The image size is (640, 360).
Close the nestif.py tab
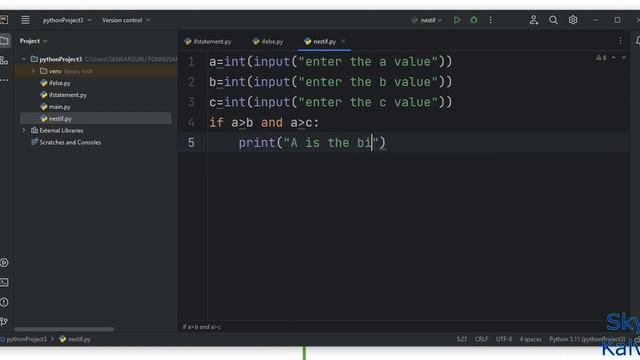pyautogui.click(x=343, y=41)
